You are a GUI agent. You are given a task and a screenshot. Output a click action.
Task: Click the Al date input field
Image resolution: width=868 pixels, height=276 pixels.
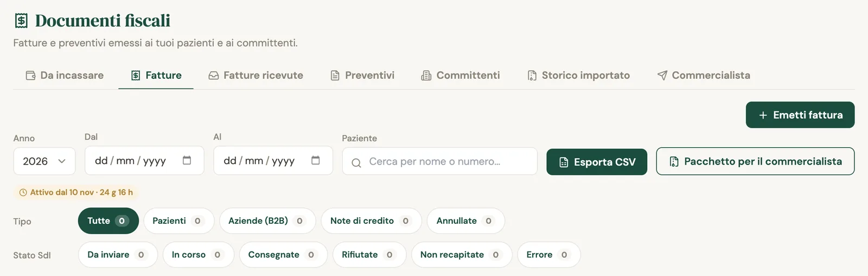(273, 160)
